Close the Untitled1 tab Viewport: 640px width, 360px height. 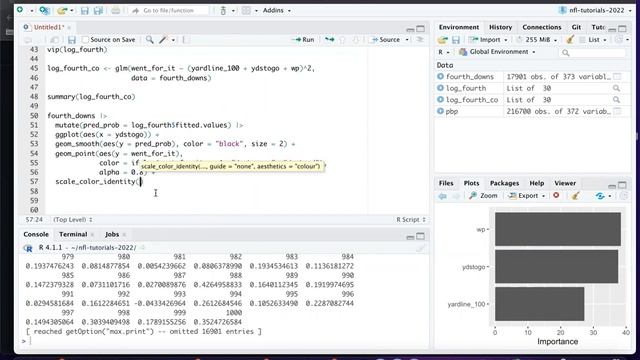click(x=69, y=27)
